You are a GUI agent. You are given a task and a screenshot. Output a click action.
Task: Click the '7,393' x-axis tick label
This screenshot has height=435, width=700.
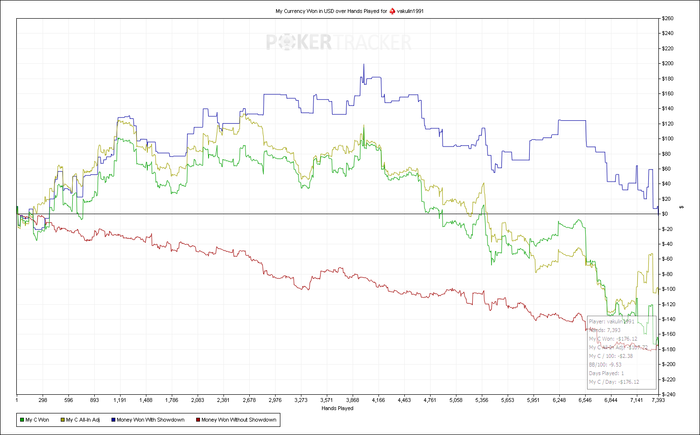(x=658, y=400)
